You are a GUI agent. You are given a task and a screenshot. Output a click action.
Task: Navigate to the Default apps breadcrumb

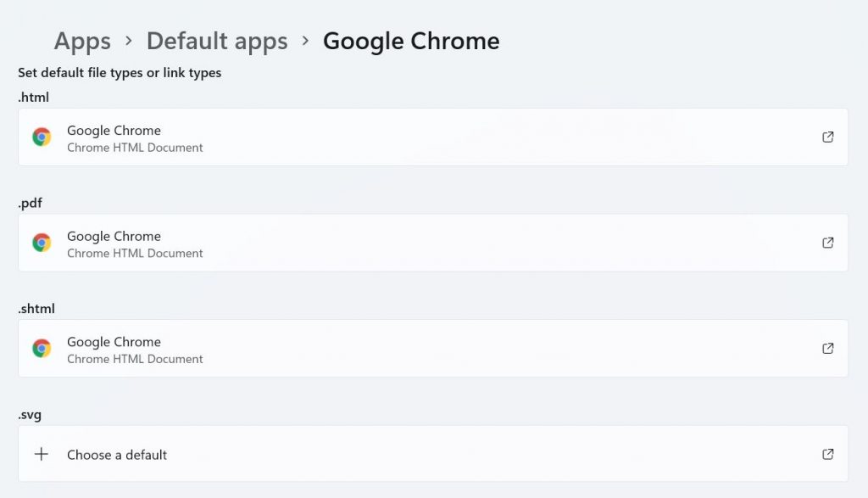click(x=217, y=42)
